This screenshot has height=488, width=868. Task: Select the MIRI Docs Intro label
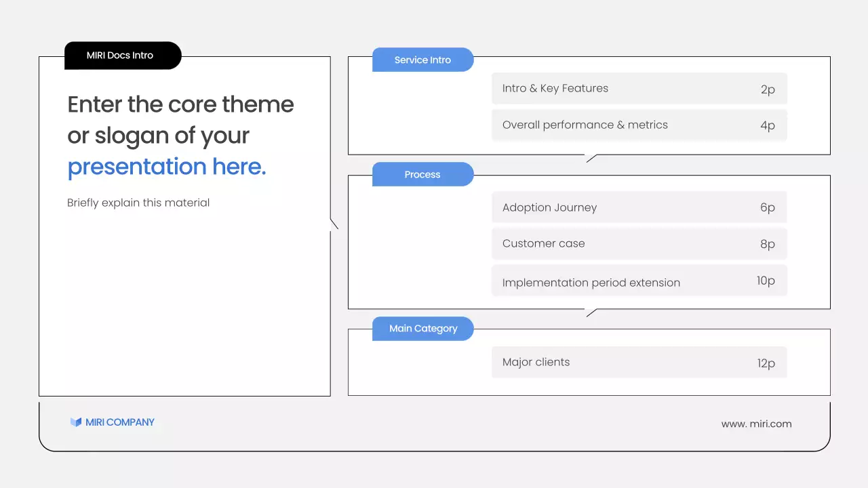pos(120,56)
